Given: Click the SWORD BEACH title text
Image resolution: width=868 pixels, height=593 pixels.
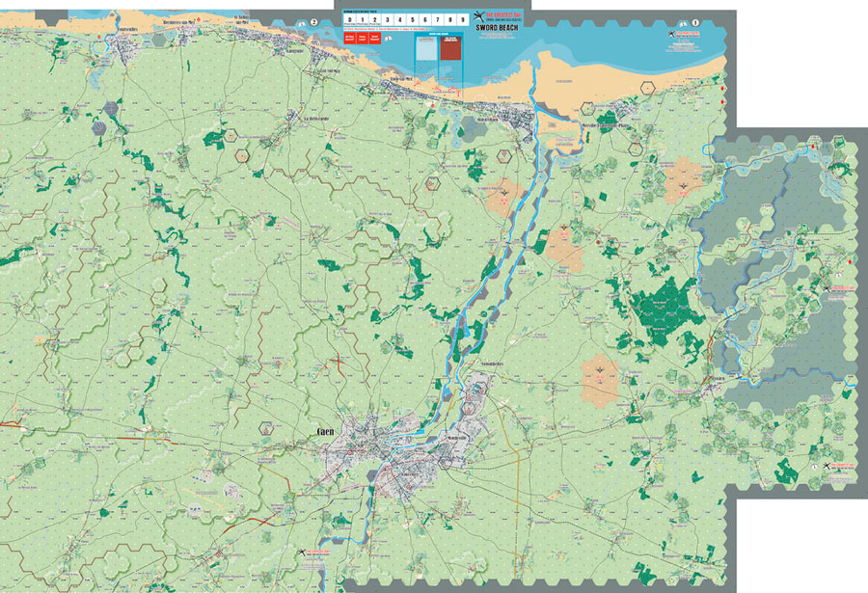Looking at the screenshot, I should (x=495, y=29).
